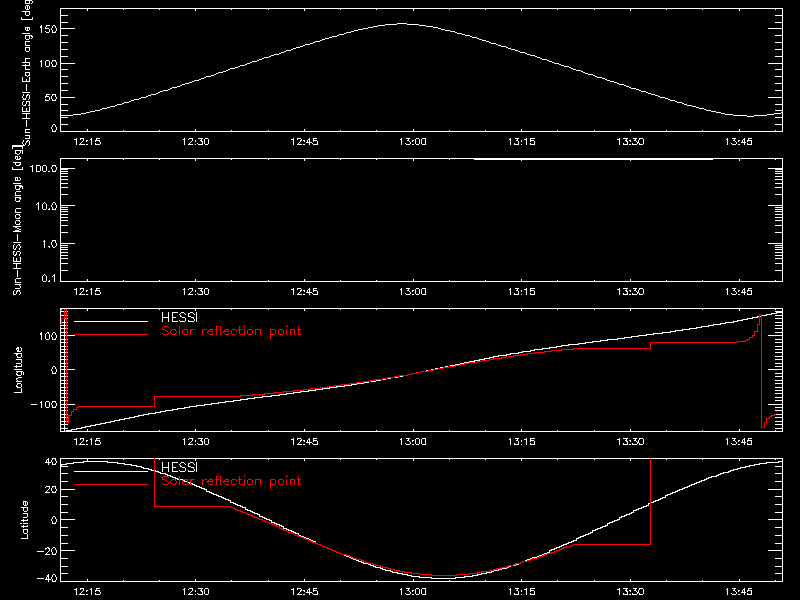Click 13:00 time label under Latitude plot
800x600 pixels.
coord(413,592)
